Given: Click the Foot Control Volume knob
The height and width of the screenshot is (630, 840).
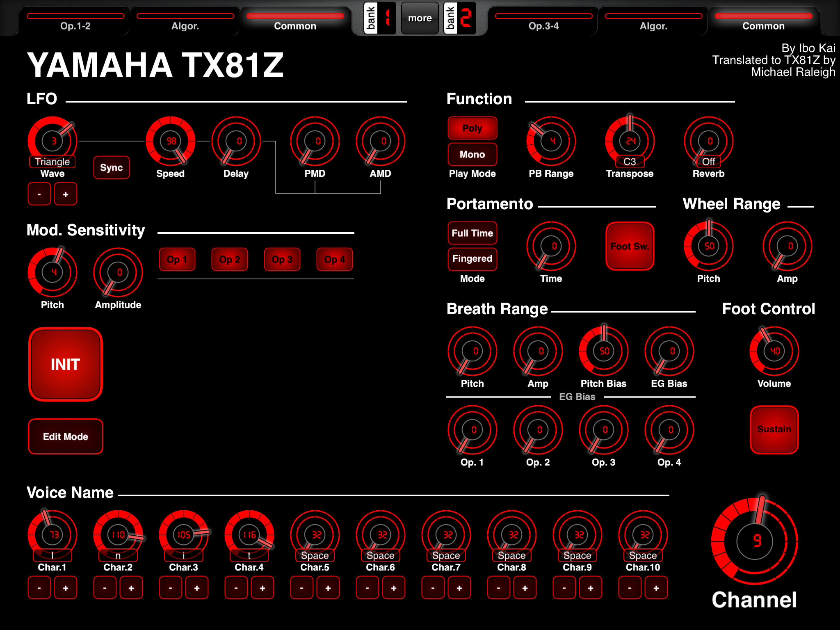Looking at the screenshot, I should pos(774,351).
